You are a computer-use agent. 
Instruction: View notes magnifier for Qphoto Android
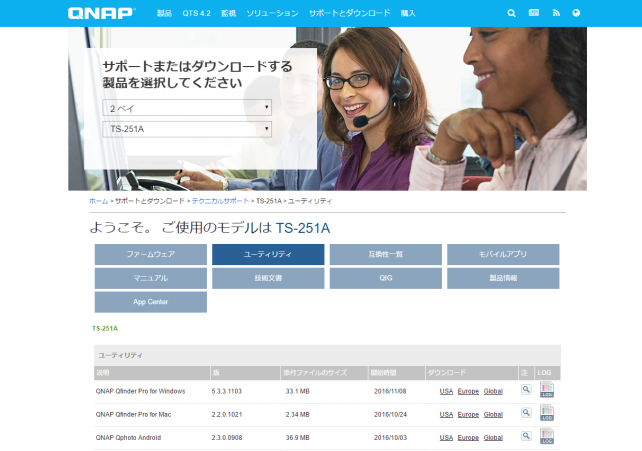click(x=526, y=436)
